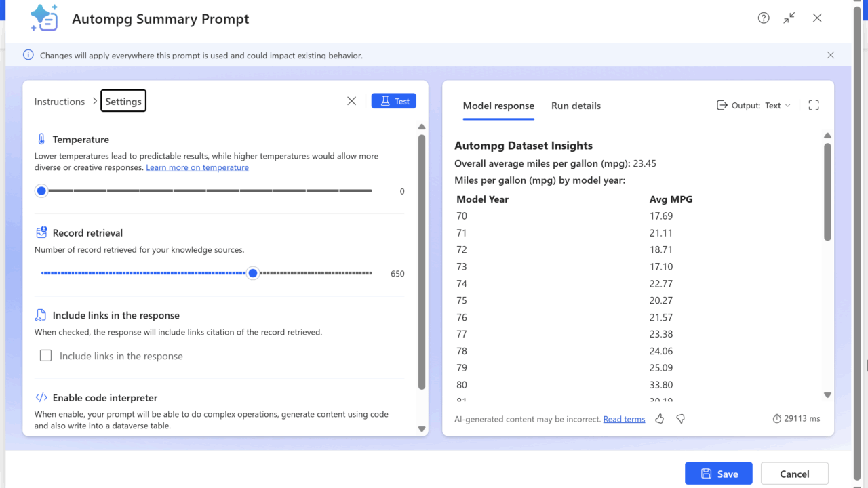The image size is (868, 488).
Task: Check Include links in the response
Action: pyautogui.click(x=46, y=356)
